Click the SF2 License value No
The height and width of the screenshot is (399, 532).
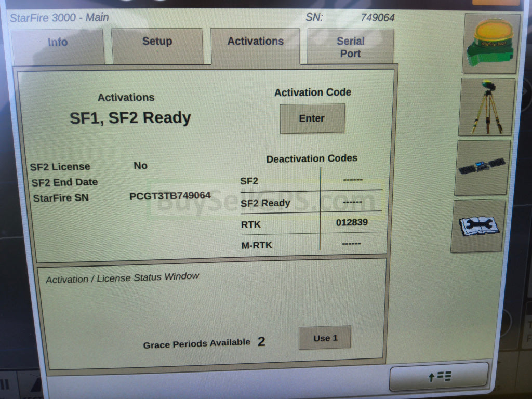[140, 166]
